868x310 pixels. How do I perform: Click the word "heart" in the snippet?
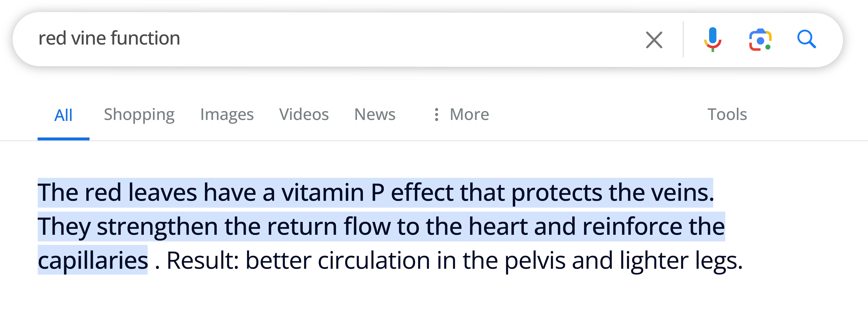click(x=498, y=226)
